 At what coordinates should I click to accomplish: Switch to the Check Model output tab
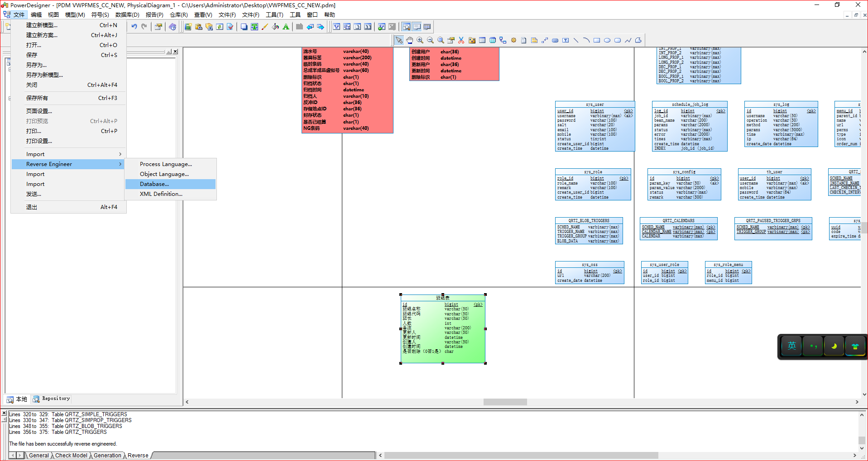[x=71, y=455]
